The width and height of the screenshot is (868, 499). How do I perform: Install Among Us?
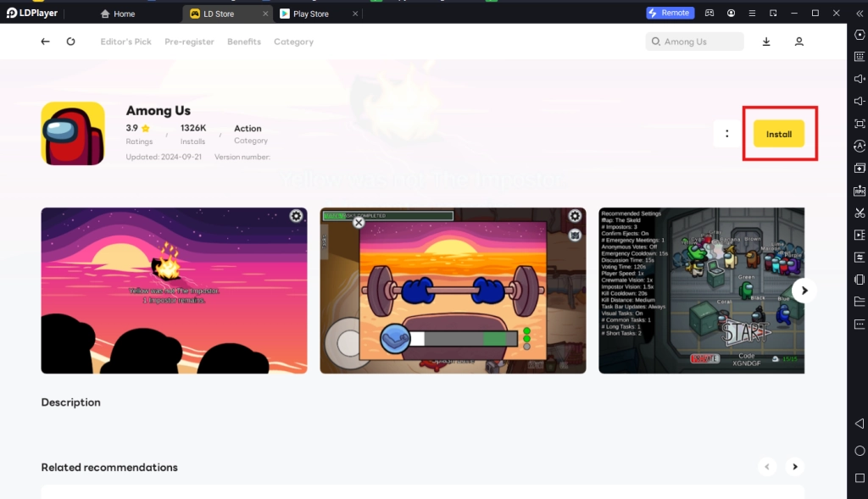(779, 134)
